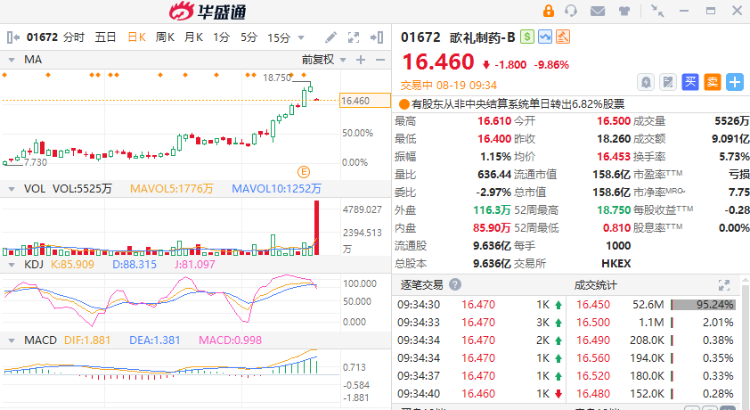This screenshot has height=410, width=750.
Task: Open the skin theme shirt icon
Action: [624, 11]
